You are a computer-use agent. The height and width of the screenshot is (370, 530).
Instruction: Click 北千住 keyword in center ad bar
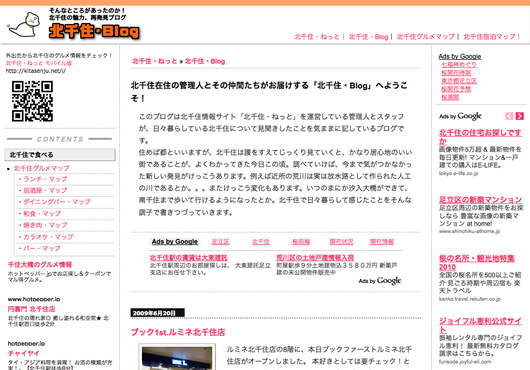tap(261, 242)
